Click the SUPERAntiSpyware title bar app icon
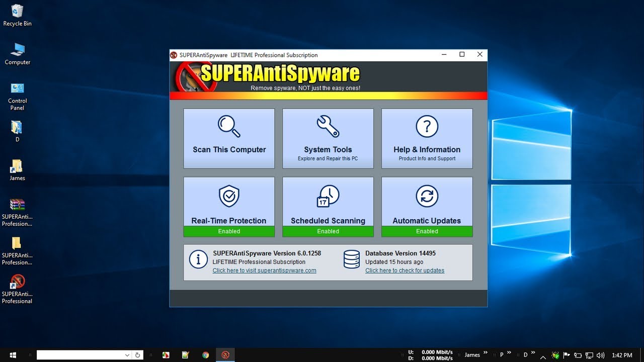The width and height of the screenshot is (644, 362). click(174, 55)
